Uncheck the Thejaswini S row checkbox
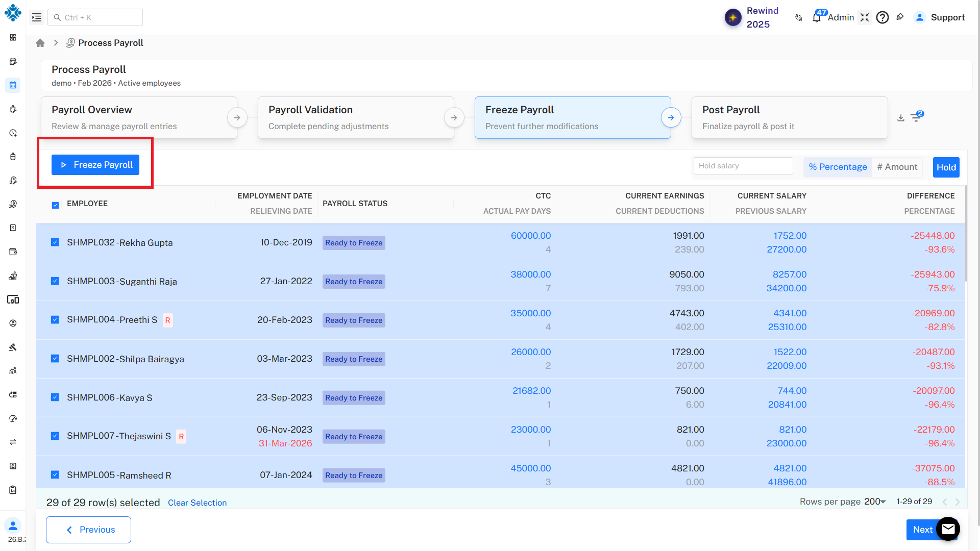Viewport: 980px width, 551px height. [x=55, y=436]
